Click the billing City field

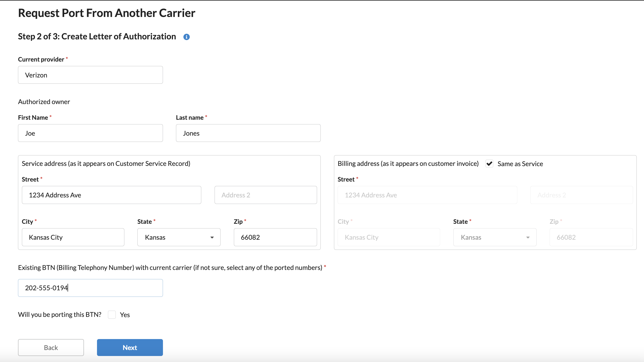point(388,237)
